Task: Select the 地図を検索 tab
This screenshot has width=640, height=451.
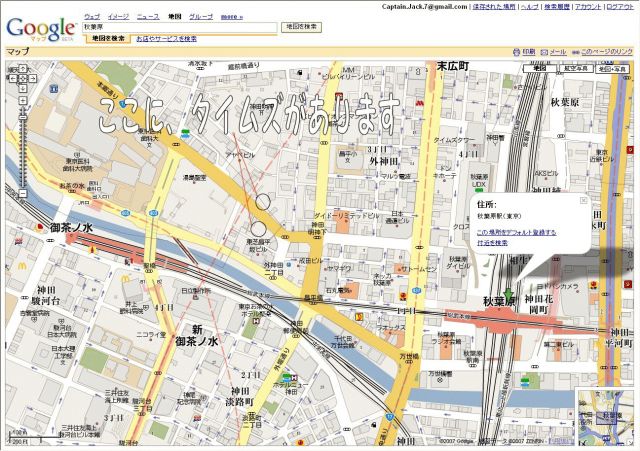Action: [107, 38]
